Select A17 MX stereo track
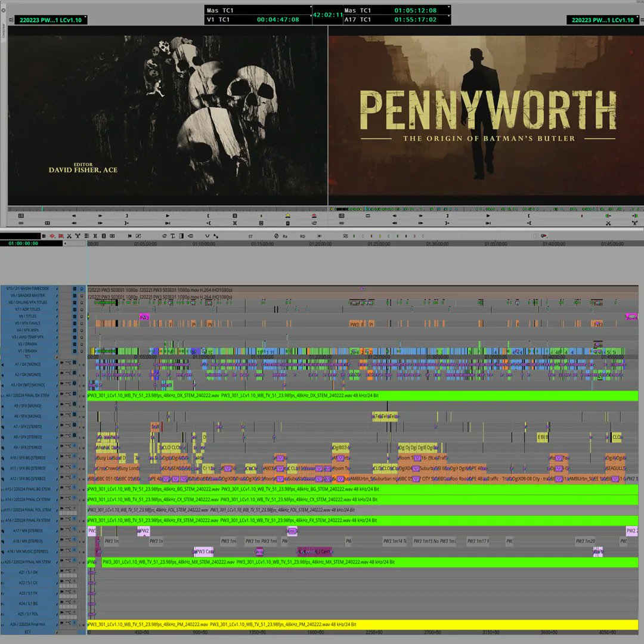The image size is (644, 644). click(29, 531)
